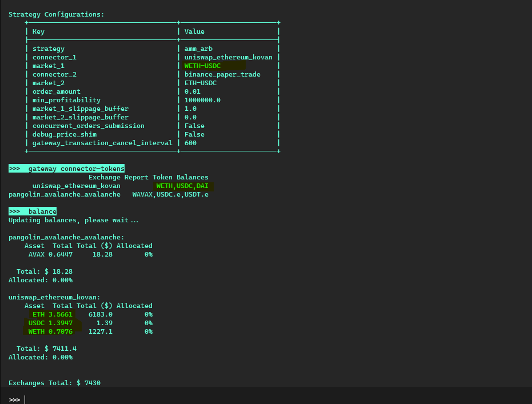
Task: Click the 'Key' column header
Action: (38, 31)
